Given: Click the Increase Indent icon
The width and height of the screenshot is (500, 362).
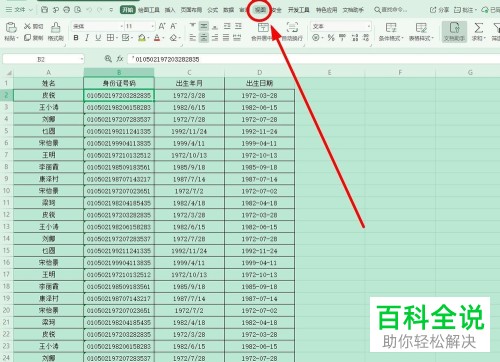Looking at the screenshot, I should pyautogui.click(x=238, y=26).
